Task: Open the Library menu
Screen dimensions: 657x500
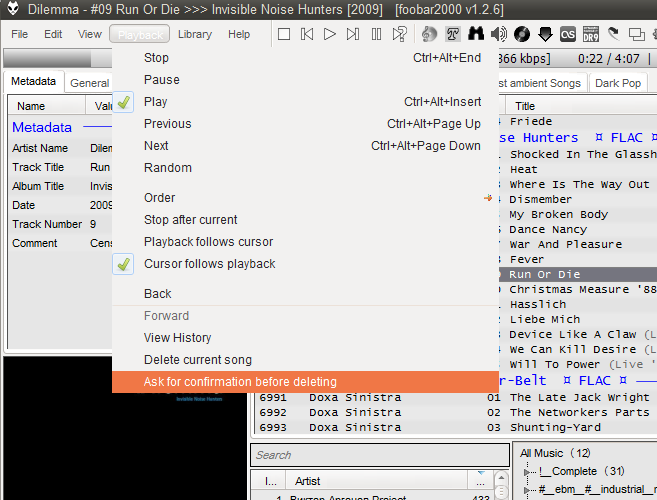Action: 194,34
